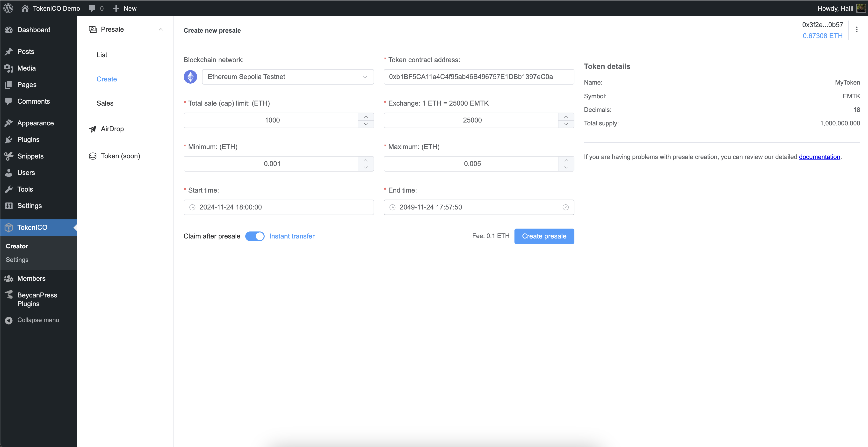The width and height of the screenshot is (868, 447).
Task: Click the Ethereum network logo
Action: pos(190,77)
